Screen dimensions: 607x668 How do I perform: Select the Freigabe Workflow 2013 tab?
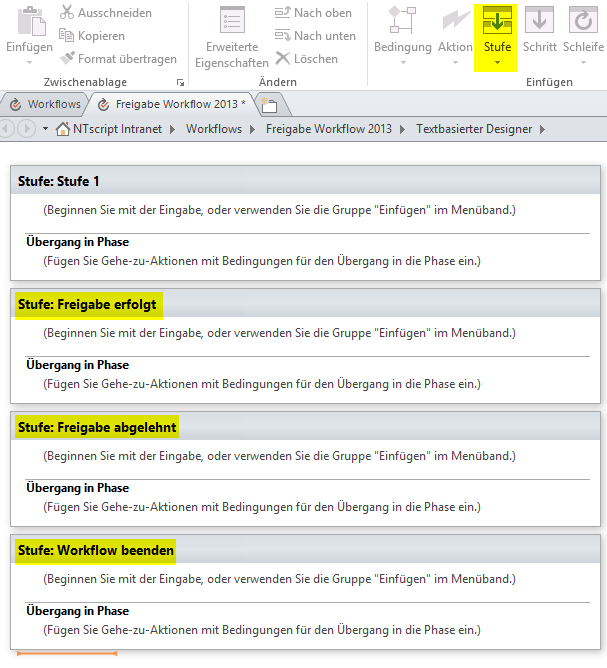170,104
